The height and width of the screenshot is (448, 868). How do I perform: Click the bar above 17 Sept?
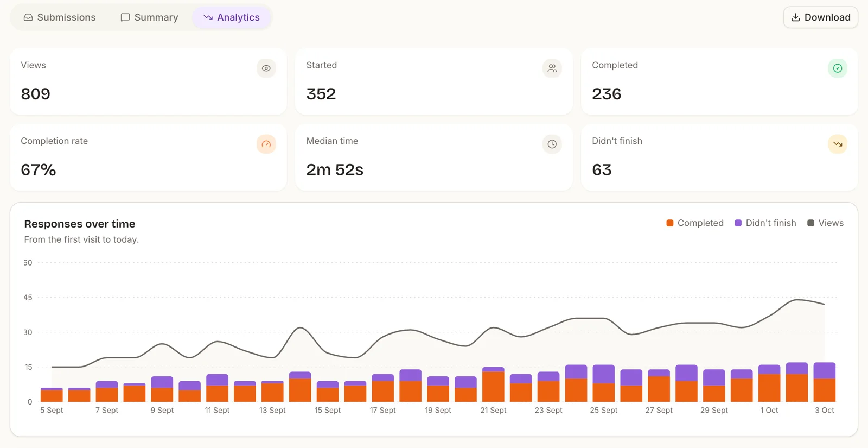[x=383, y=388]
